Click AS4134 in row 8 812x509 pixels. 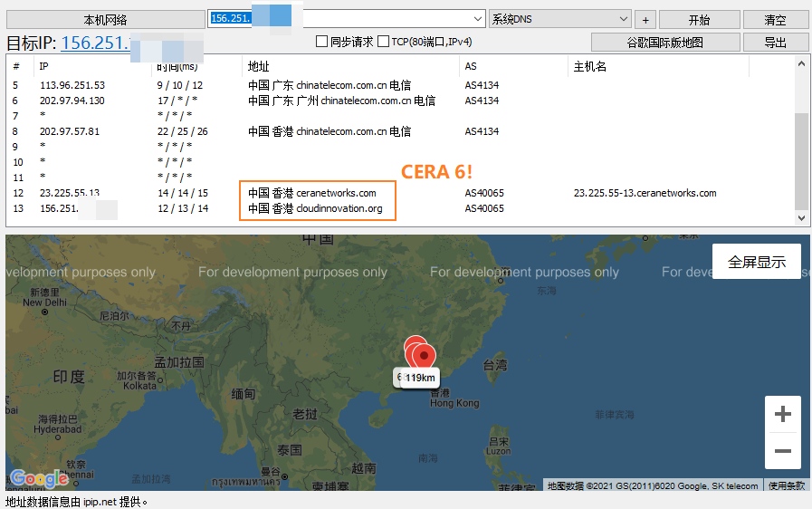click(482, 131)
